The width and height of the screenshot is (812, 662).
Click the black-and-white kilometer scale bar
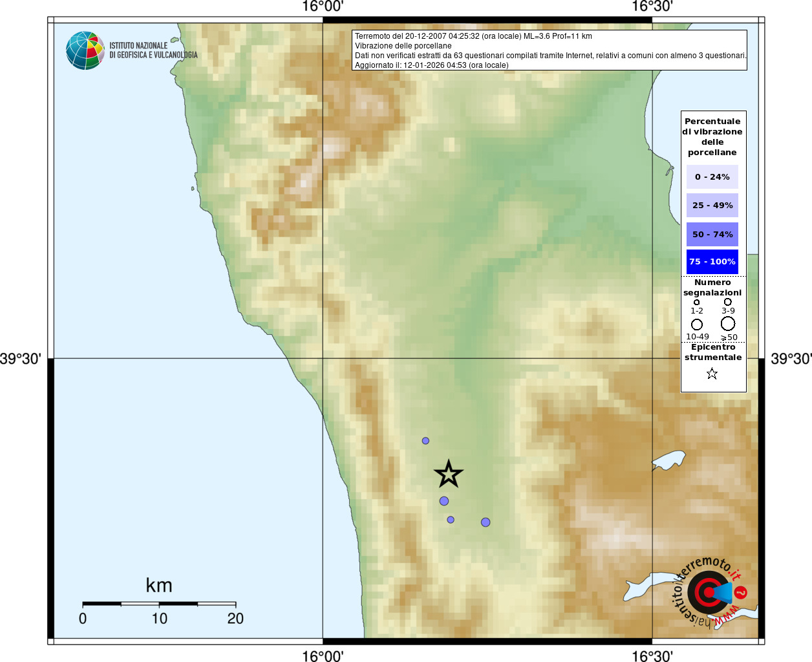[159, 604]
